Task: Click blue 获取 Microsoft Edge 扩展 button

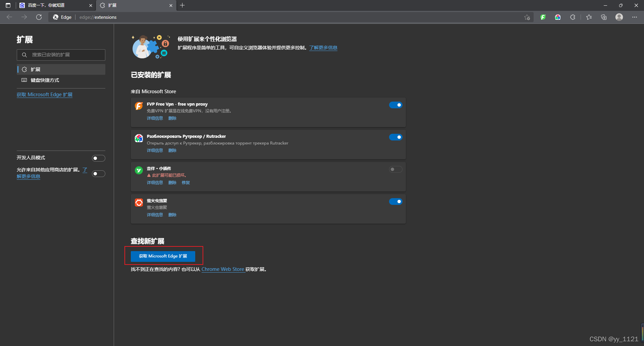Action: [163, 256]
